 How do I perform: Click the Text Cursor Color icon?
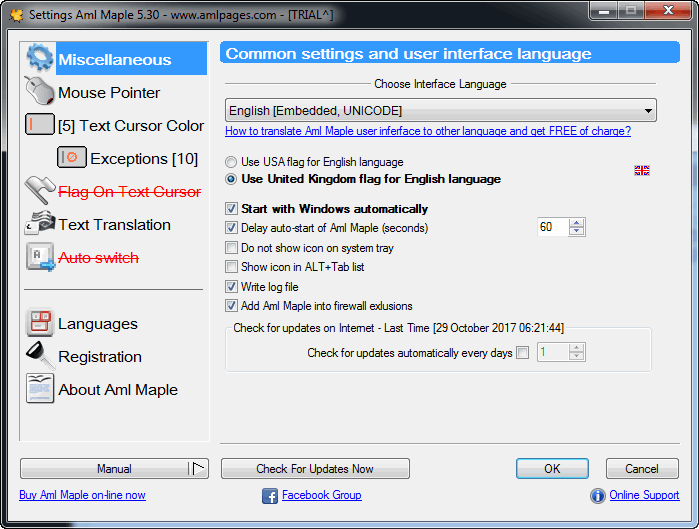(40, 124)
